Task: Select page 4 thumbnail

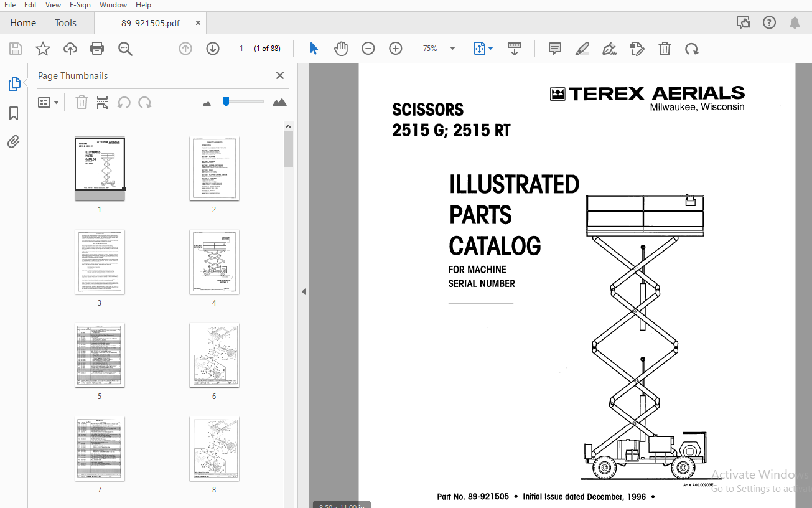Action: [214, 261]
